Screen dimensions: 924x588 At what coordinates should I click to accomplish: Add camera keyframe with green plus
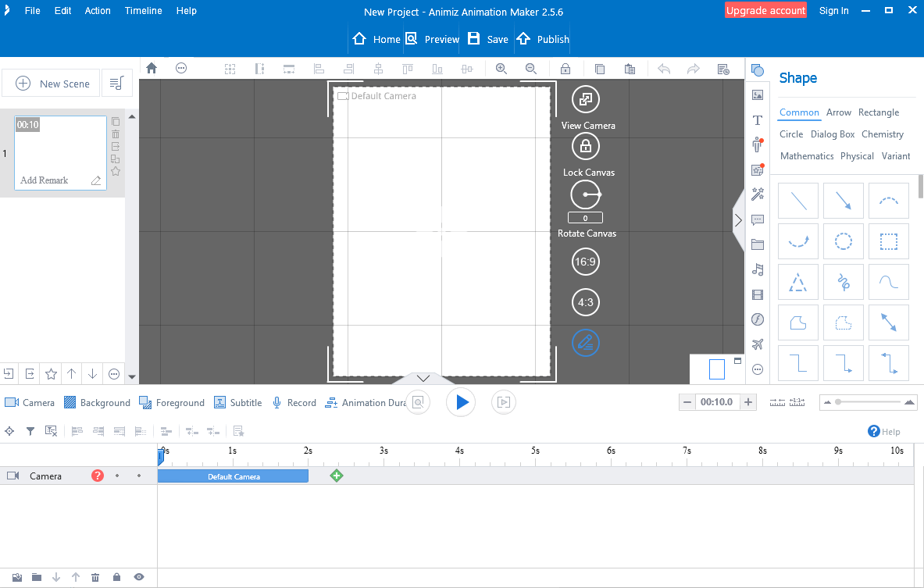click(x=337, y=476)
